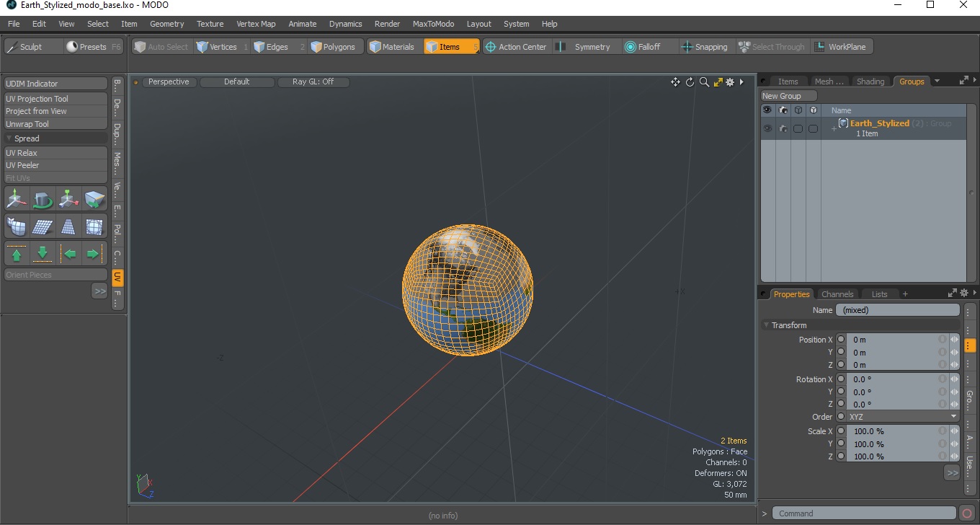Expand more properties double-arrow button
This screenshot has width=980, height=525.
[x=952, y=473]
